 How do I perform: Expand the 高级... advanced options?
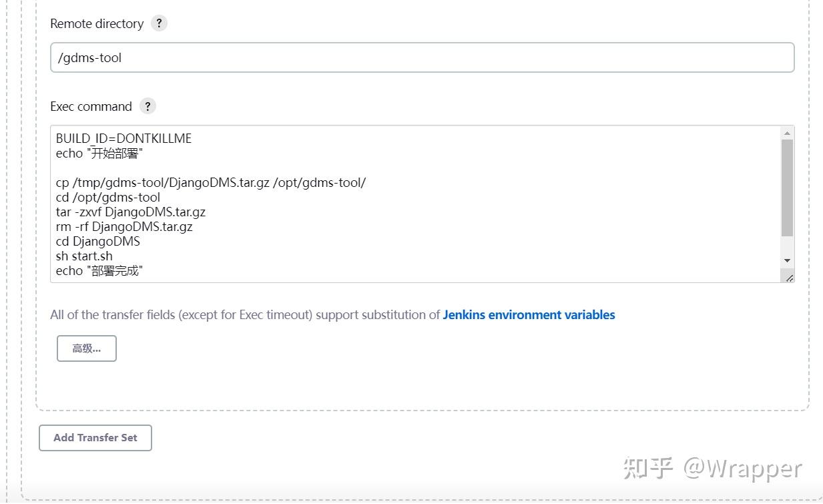click(87, 348)
